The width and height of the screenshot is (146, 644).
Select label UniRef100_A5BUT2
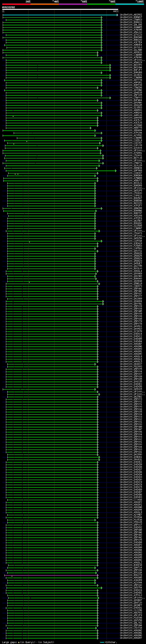click(x=131, y=180)
